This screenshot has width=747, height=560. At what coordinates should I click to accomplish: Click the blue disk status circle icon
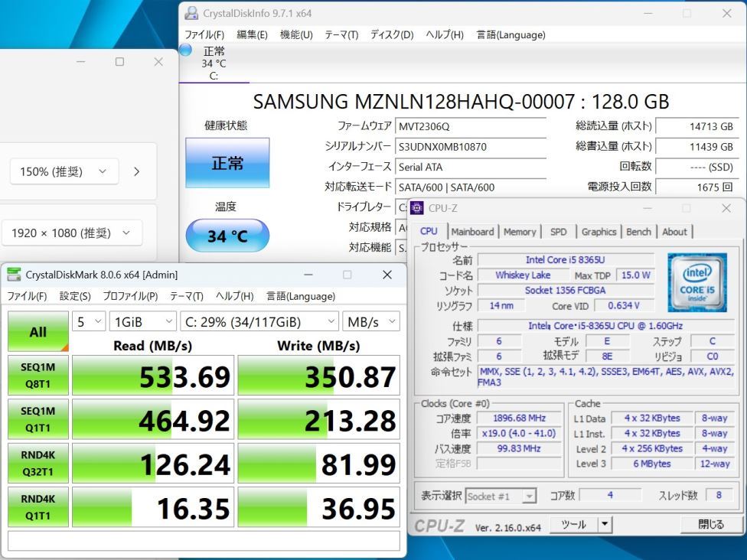[185, 50]
